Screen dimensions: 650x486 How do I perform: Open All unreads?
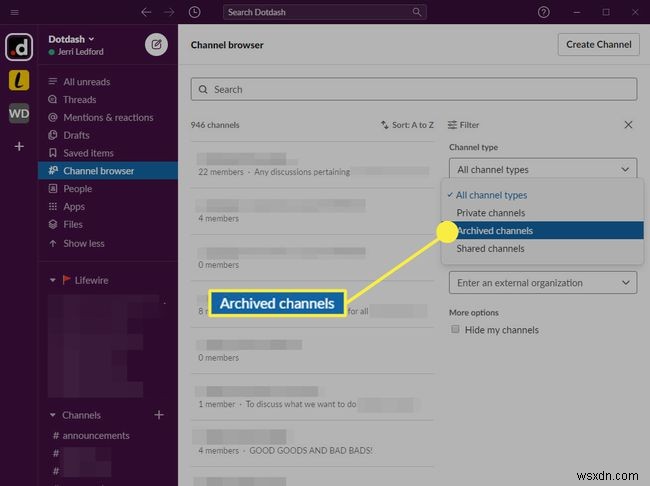point(108,82)
